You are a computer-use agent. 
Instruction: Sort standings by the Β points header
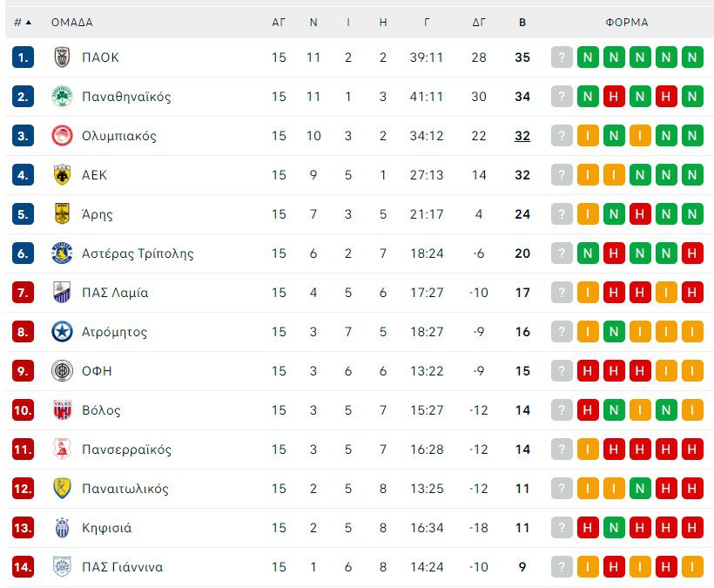tap(522, 23)
